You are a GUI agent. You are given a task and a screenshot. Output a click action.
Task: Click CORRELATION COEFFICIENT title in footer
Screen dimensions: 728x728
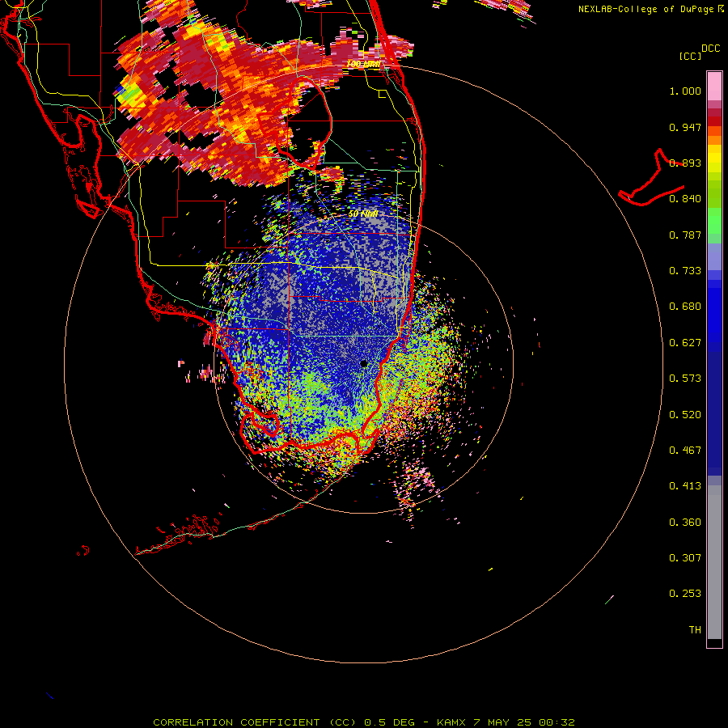click(236, 722)
